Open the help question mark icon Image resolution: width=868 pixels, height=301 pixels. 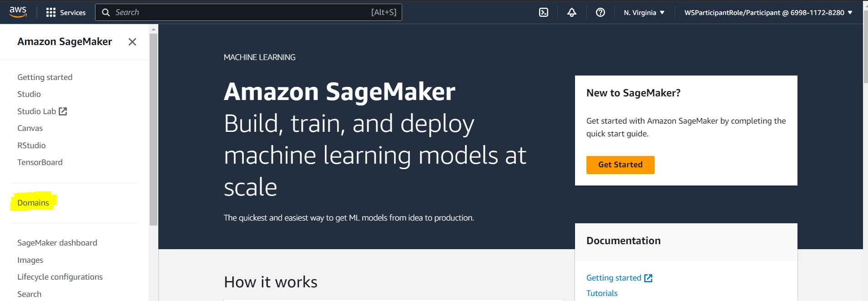coord(601,13)
